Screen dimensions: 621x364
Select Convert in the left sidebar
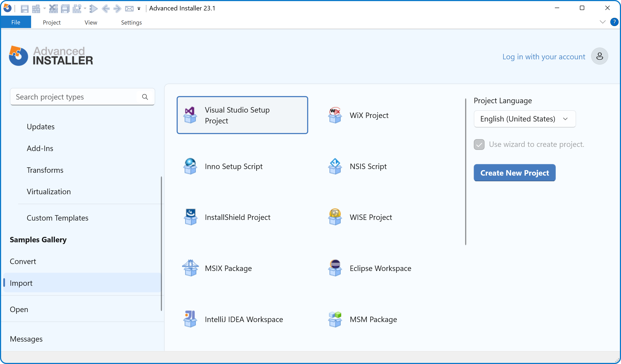pyautogui.click(x=23, y=261)
